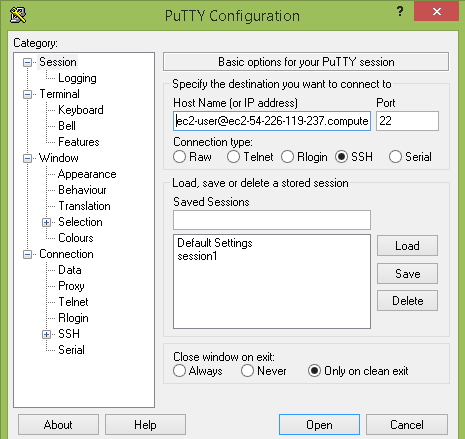Click the Host Name input field
465x439 pixels.
pyautogui.click(x=272, y=121)
